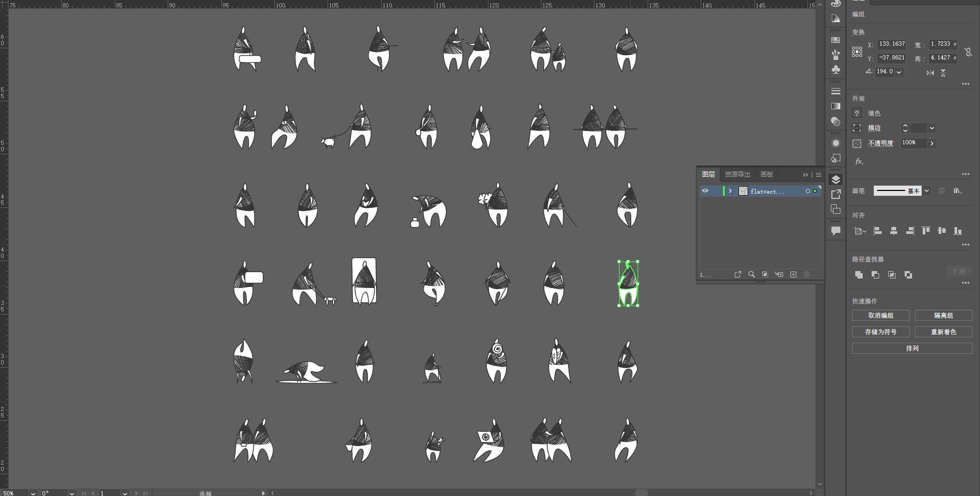Open the fx effects menu
Screen dimensions: 980x496
point(859,161)
